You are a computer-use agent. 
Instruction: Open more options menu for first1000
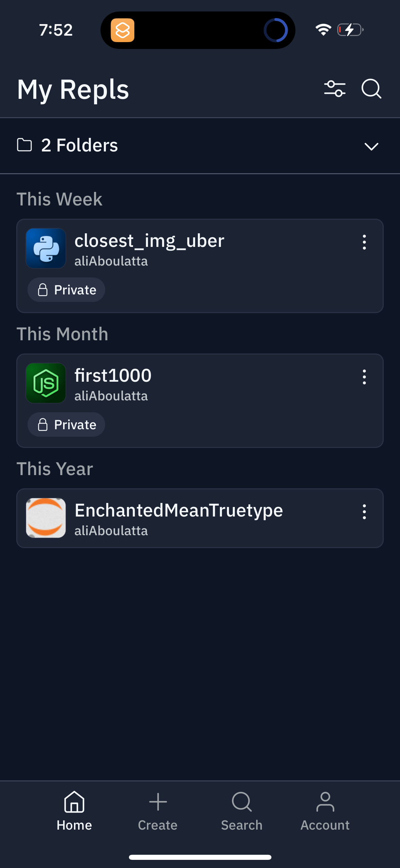(x=364, y=377)
